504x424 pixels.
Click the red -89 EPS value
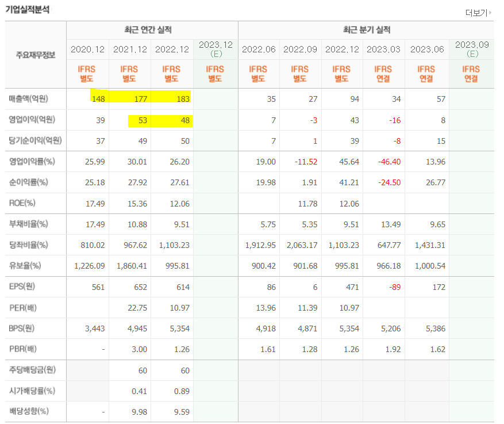pyautogui.click(x=395, y=287)
